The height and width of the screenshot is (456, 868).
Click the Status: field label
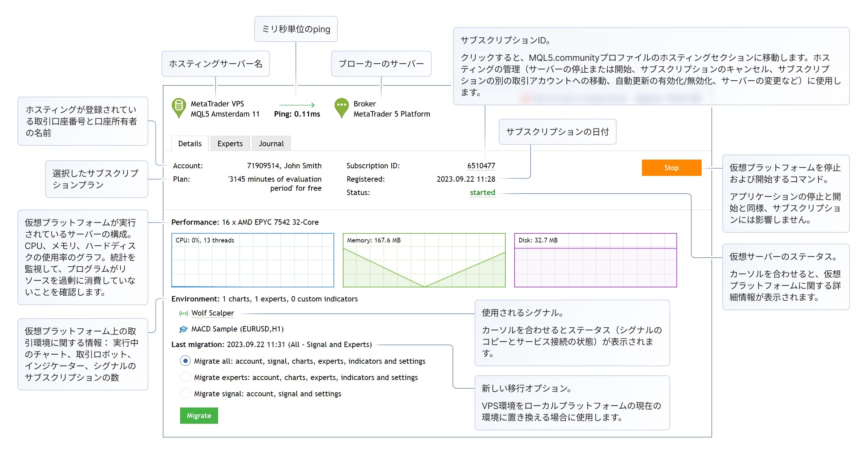point(358,193)
